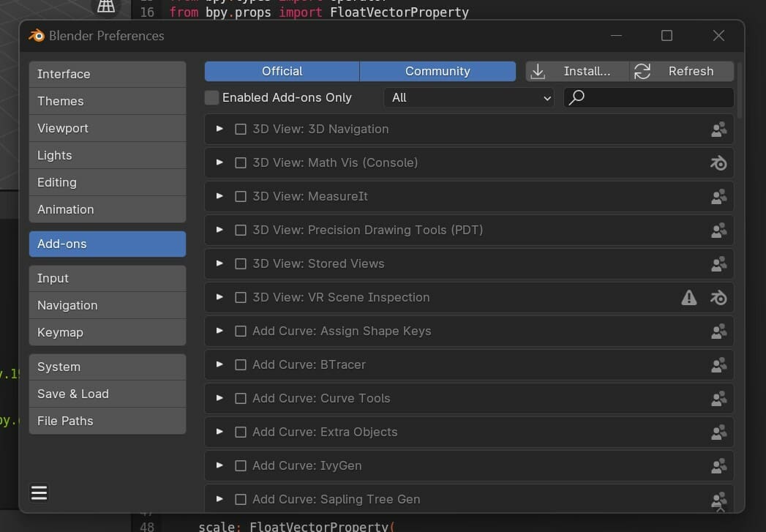Screen dimensions: 766x532
Task: Expand 3D View: 3D Navigation details
Action: click(x=219, y=129)
